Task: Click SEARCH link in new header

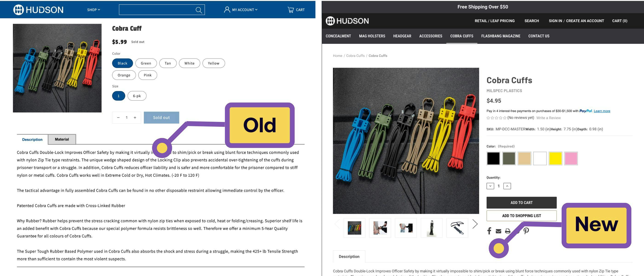Action: [x=532, y=21]
